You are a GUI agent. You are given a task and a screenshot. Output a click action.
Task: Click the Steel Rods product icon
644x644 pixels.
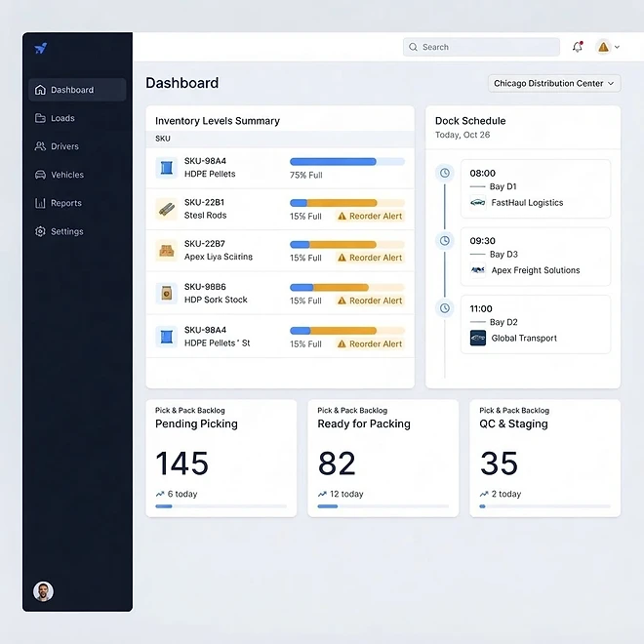[166, 209]
